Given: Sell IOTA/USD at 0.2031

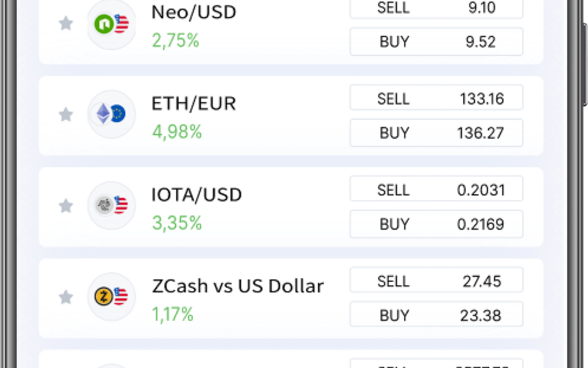Looking at the screenshot, I should point(436,190).
